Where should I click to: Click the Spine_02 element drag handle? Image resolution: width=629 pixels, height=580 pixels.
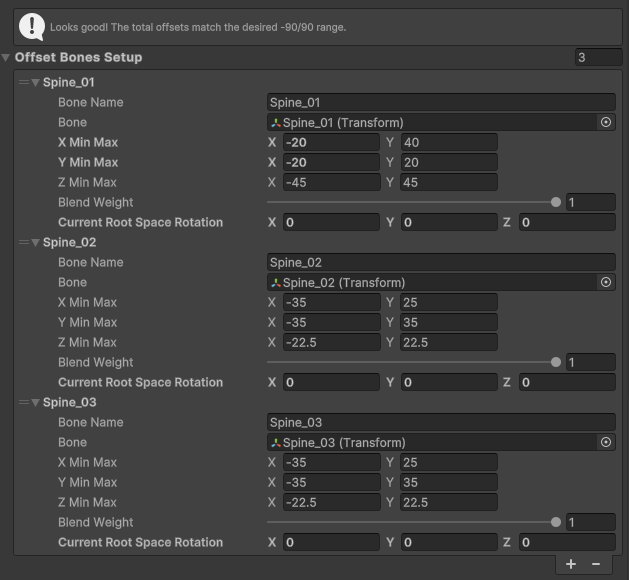24,242
